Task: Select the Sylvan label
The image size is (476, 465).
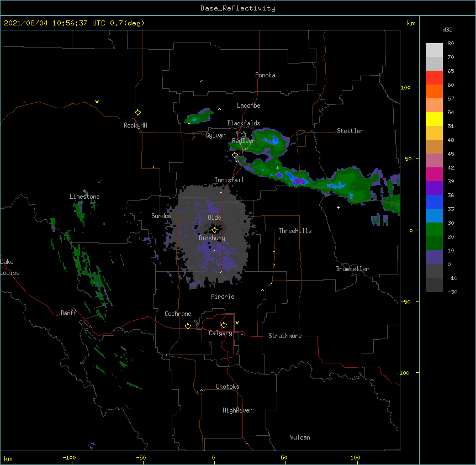Action: (x=215, y=135)
